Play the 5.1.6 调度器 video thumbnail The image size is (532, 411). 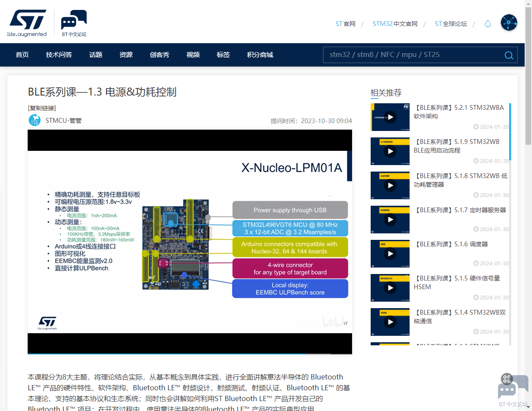[x=390, y=254]
